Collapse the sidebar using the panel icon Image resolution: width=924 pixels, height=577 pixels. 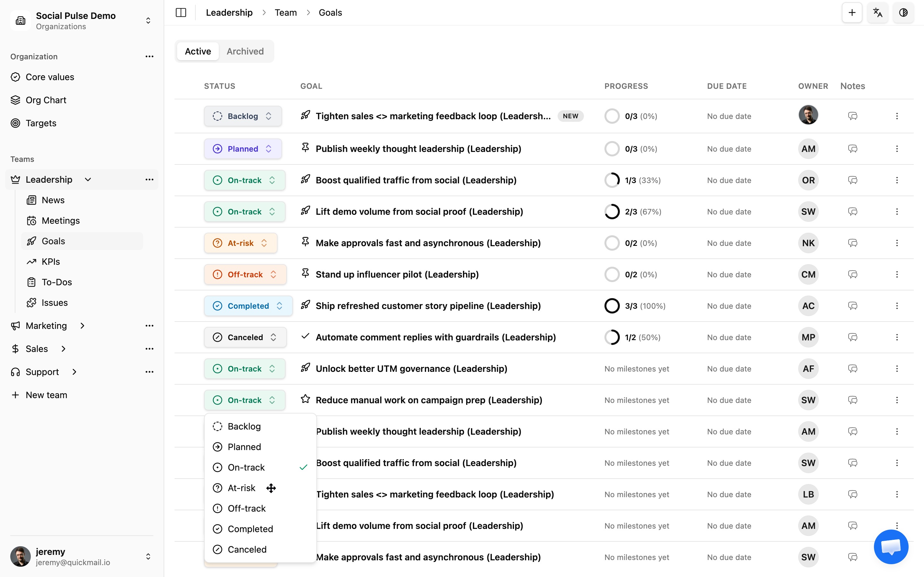click(181, 13)
